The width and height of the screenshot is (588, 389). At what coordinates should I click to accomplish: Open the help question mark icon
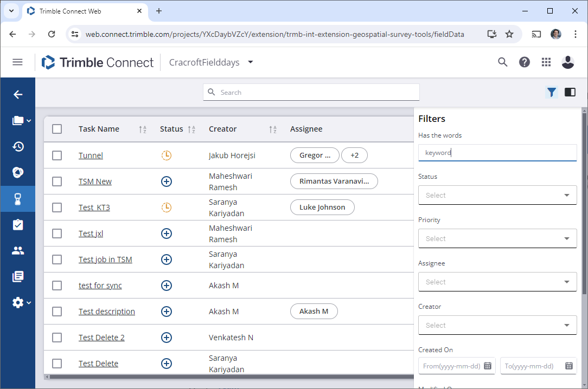tap(524, 62)
